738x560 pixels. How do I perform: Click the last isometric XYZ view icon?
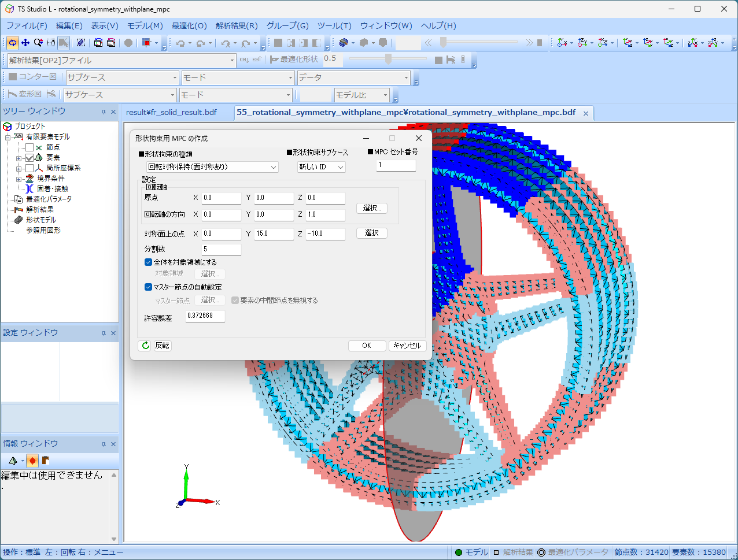[713, 43]
